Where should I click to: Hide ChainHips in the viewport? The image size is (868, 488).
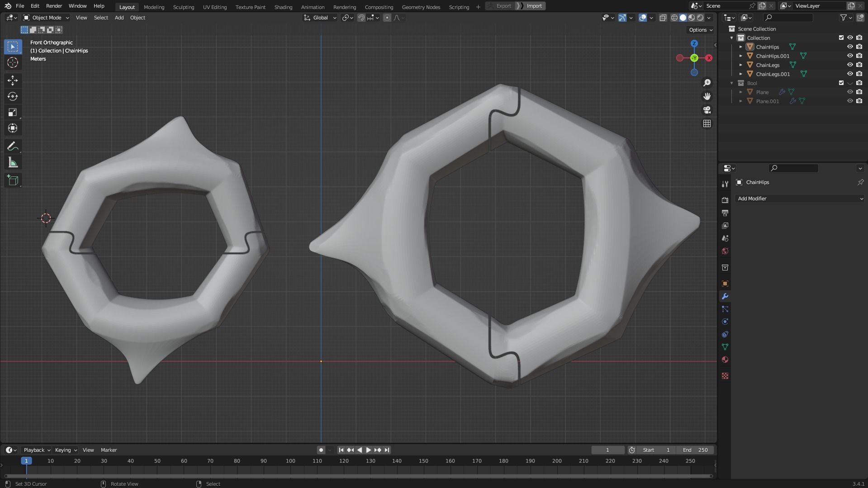point(850,47)
